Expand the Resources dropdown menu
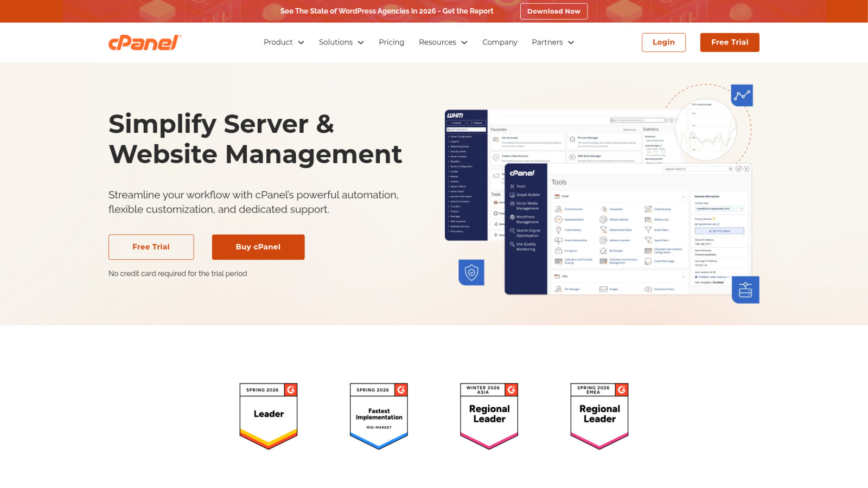The width and height of the screenshot is (868, 488). 443,42
